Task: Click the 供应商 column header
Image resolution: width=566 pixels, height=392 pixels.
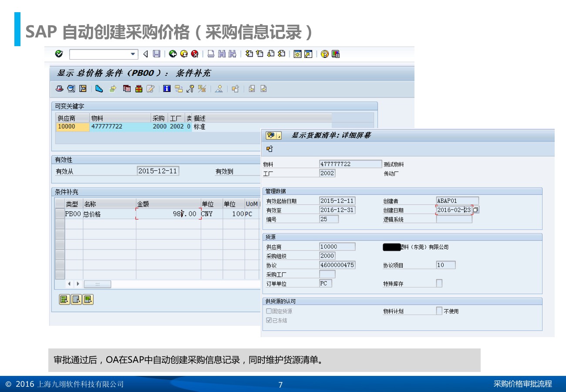Action: click(72, 118)
